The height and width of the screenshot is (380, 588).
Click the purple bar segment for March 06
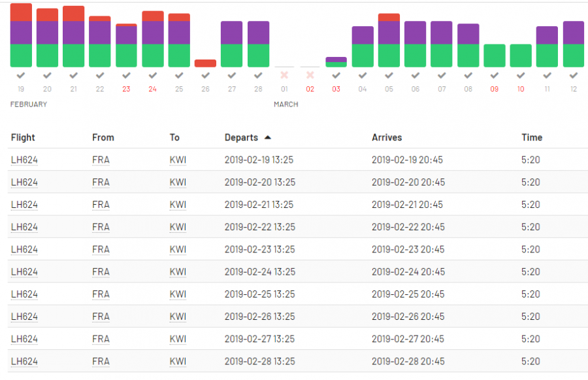tap(416, 33)
